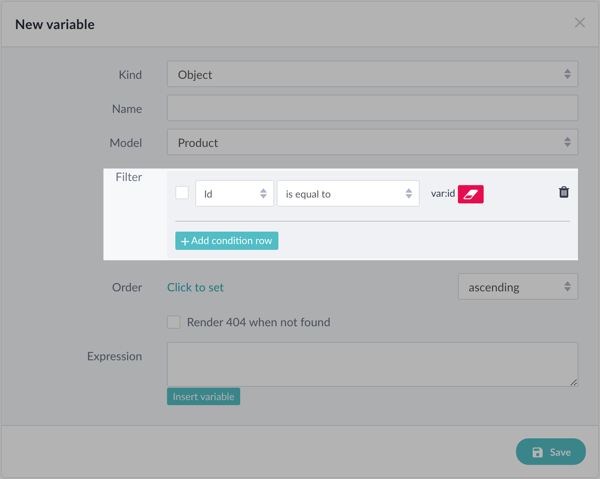Click the red eraser clear-value button

click(x=470, y=194)
